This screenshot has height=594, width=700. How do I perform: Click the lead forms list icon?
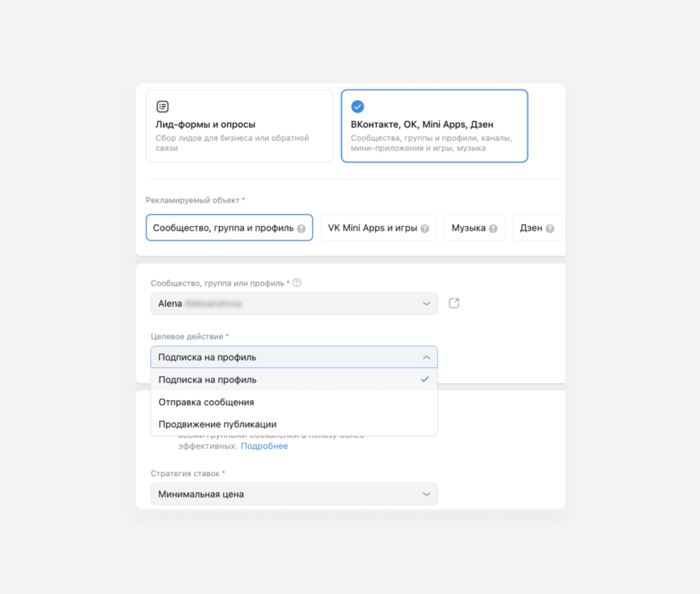(x=162, y=107)
